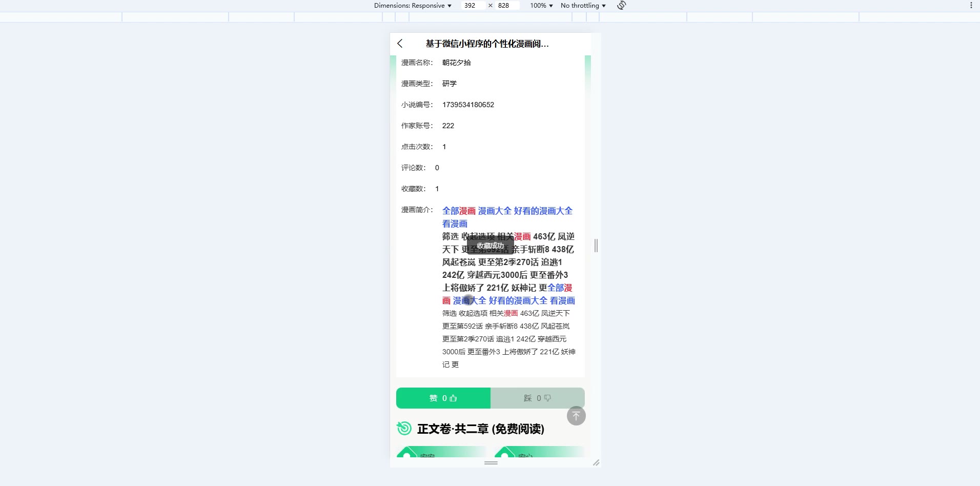Grab the corner viewport resize handle
Viewport: 980px width, 486px height.
(596, 463)
